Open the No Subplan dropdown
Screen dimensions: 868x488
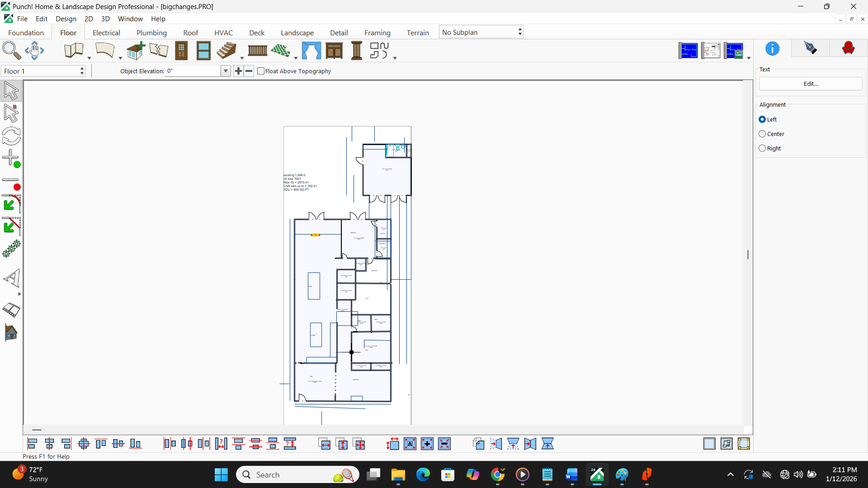click(x=481, y=32)
